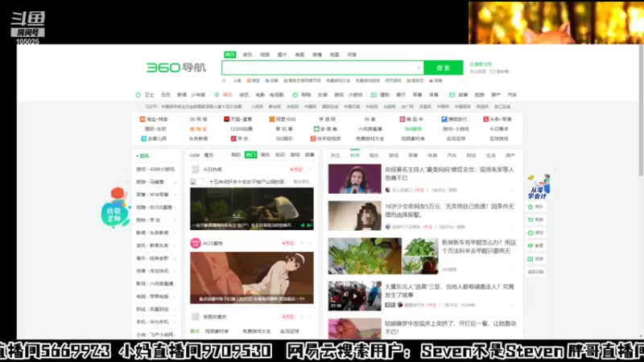This screenshot has height=362, width=644.
Task: Open the 安居客 site link
Action: (x=325, y=129)
